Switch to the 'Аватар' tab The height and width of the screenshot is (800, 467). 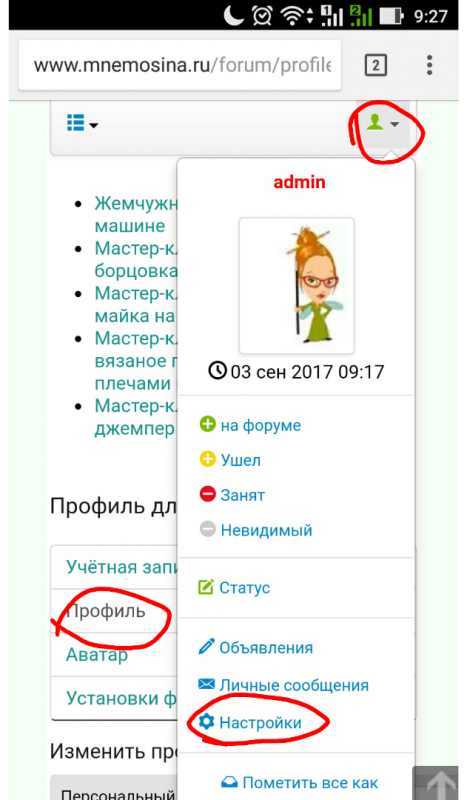click(x=97, y=654)
